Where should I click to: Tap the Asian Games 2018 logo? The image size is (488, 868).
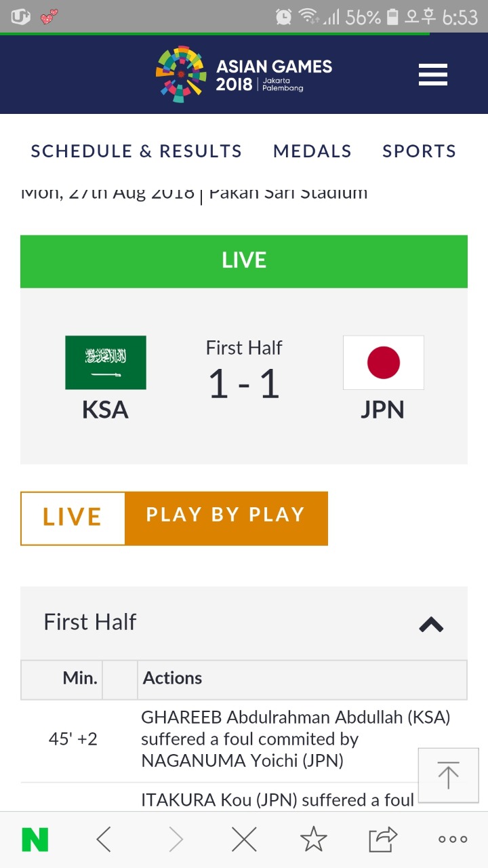click(x=244, y=75)
